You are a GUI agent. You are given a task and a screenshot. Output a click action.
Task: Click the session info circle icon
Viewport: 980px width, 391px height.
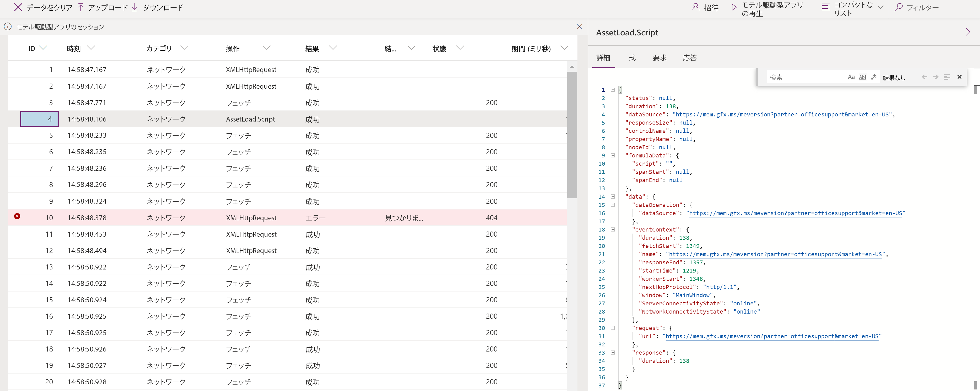8,27
